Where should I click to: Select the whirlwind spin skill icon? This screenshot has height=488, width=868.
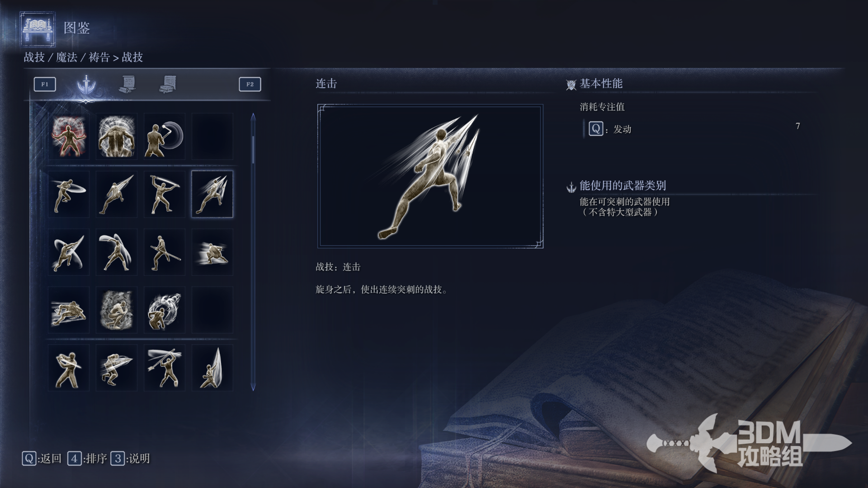[x=165, y=310]
